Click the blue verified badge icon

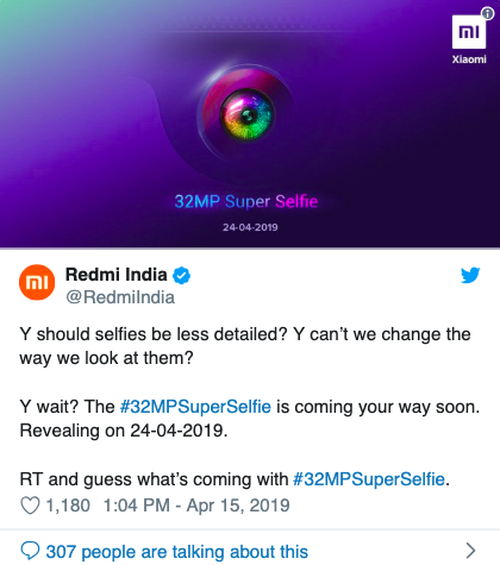[x=181, y=276]
